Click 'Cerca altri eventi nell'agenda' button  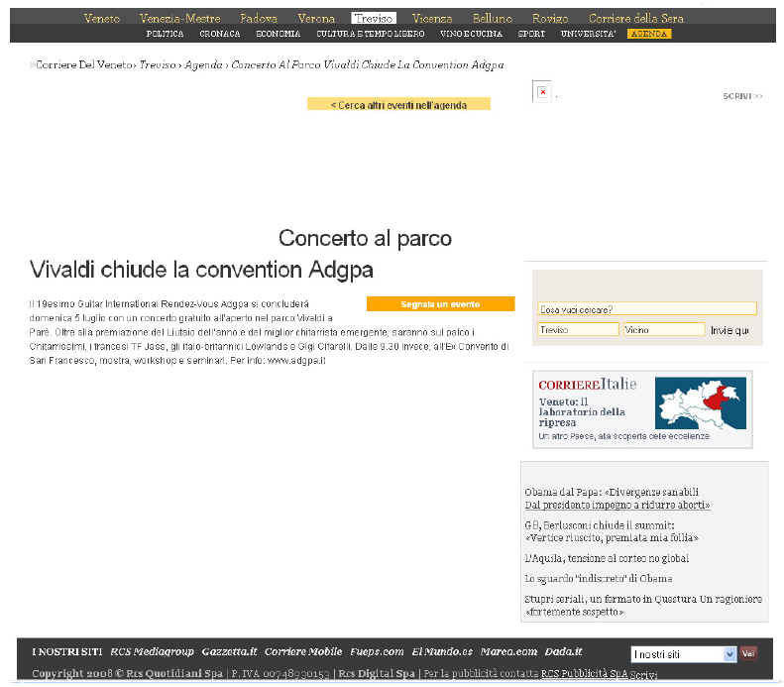398,104
